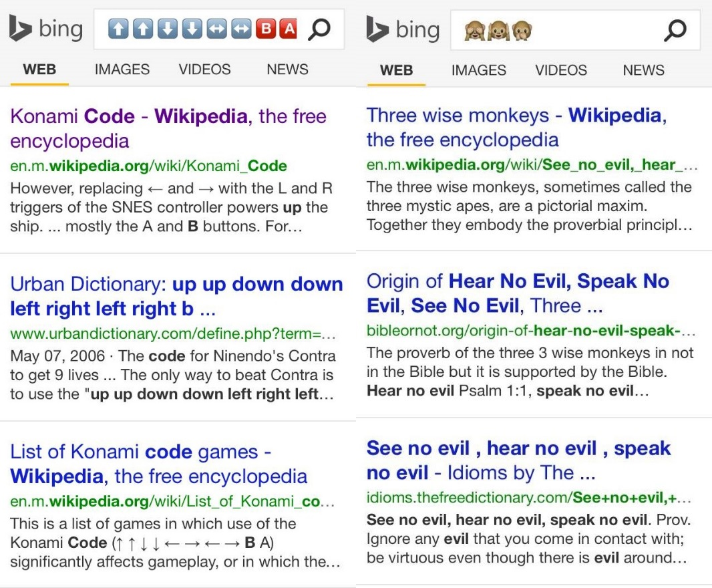Click the first up-arrow emoji in search box
The height and width of the screenshot is (588, 712).
(118, 29)
